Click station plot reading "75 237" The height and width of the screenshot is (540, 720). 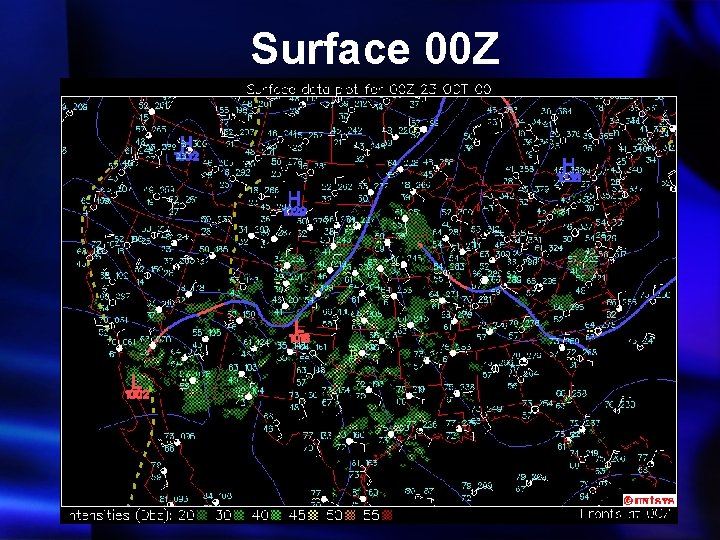(584, 423)
